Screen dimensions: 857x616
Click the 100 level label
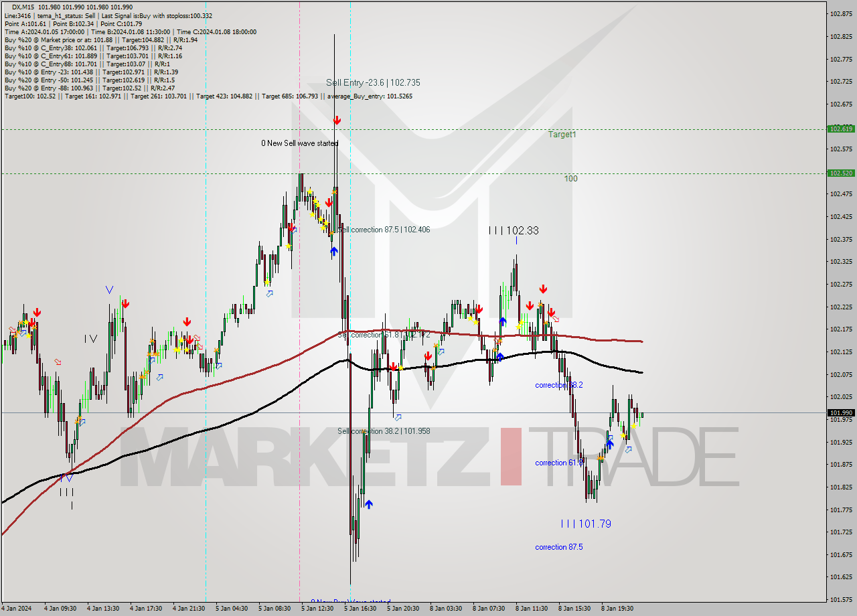click(570, 179)
